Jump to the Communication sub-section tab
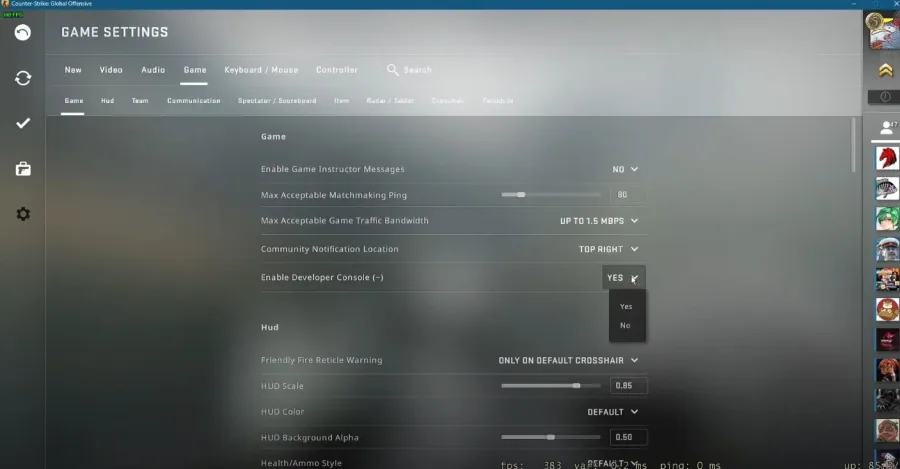The height and width of the screenshot is (469, 900). point(194,100)
